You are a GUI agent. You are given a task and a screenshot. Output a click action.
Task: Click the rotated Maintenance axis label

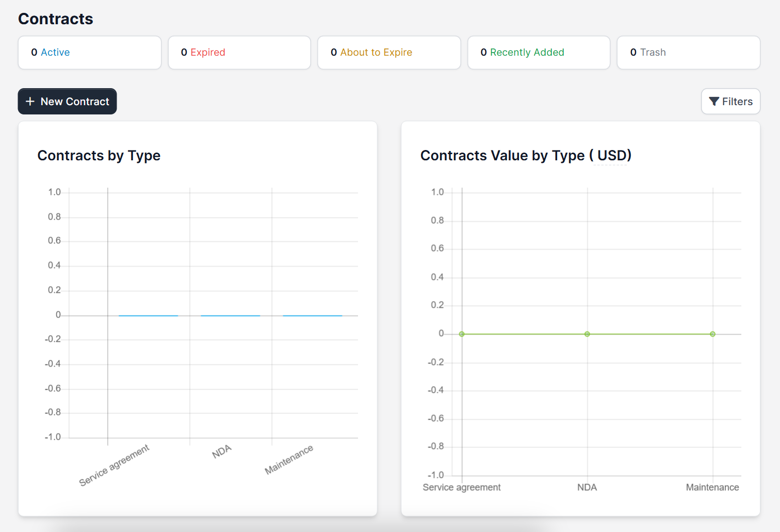coord(289,459)
